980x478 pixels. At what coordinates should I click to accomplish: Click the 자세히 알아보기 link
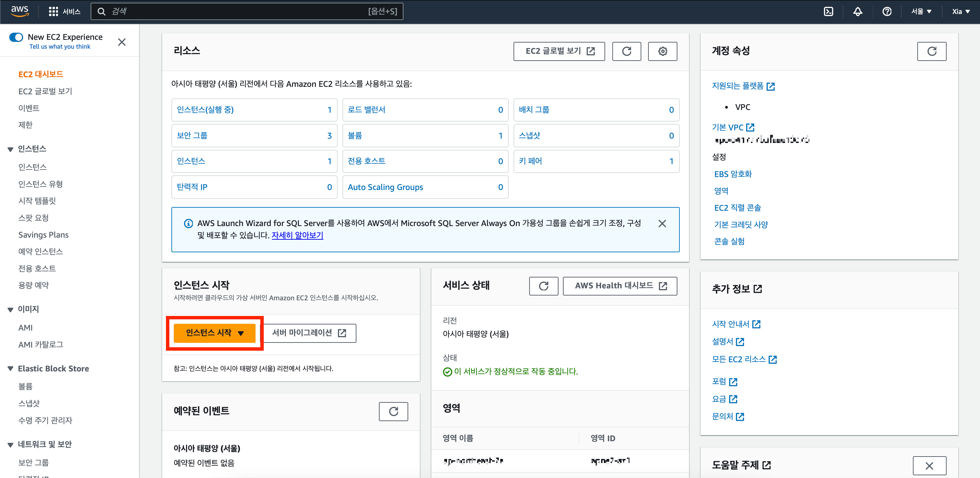point(297,235)
